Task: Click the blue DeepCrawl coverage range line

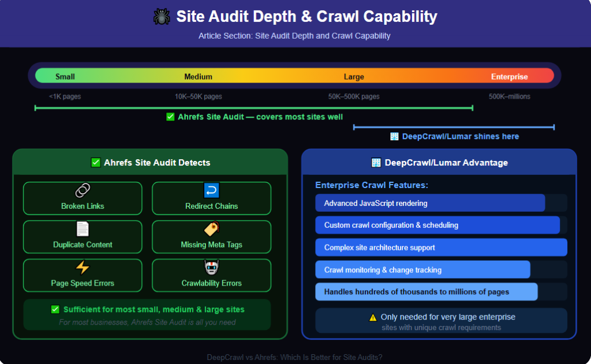Action: (454, 127)
